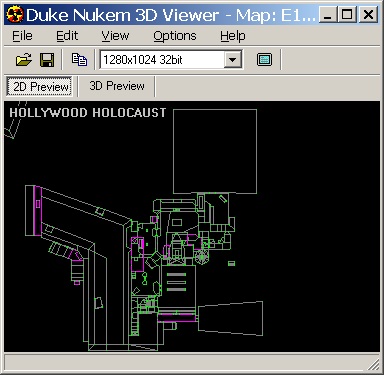Click the Duke Nukem nuclear title icon
Screen dimensions: 384x375
[x=15, y=15]
